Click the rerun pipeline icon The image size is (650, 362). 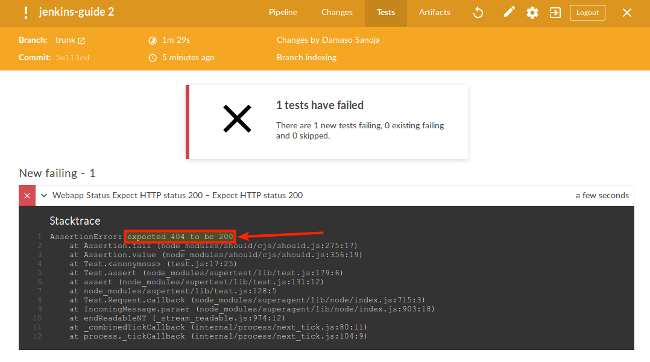click(478, 13)
